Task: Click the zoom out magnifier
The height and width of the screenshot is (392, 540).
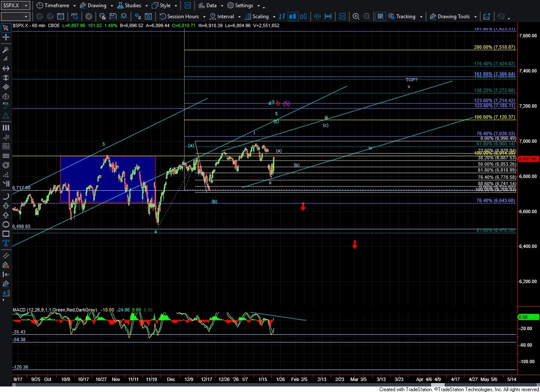Action: tap(367, 17)
